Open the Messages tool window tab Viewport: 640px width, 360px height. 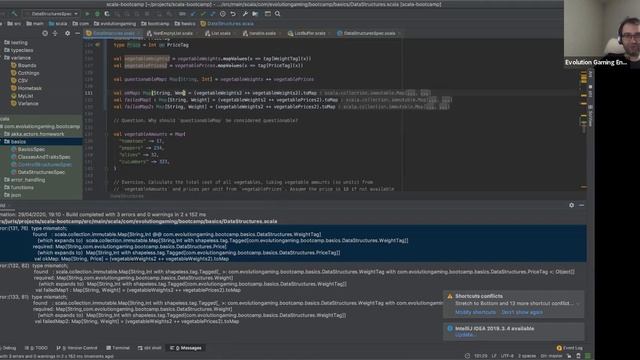pyautogui.click(x=186, y=348)
